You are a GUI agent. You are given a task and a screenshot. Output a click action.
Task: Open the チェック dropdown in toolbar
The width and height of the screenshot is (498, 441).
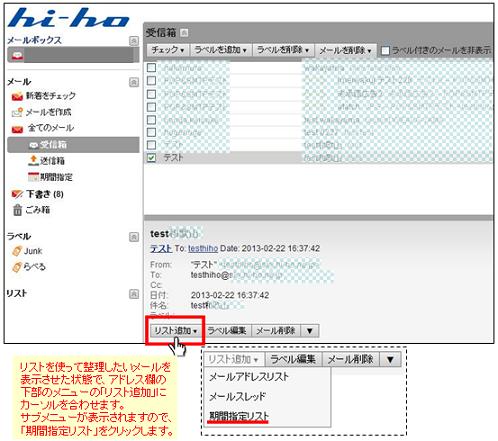click(x=168, y=50)
